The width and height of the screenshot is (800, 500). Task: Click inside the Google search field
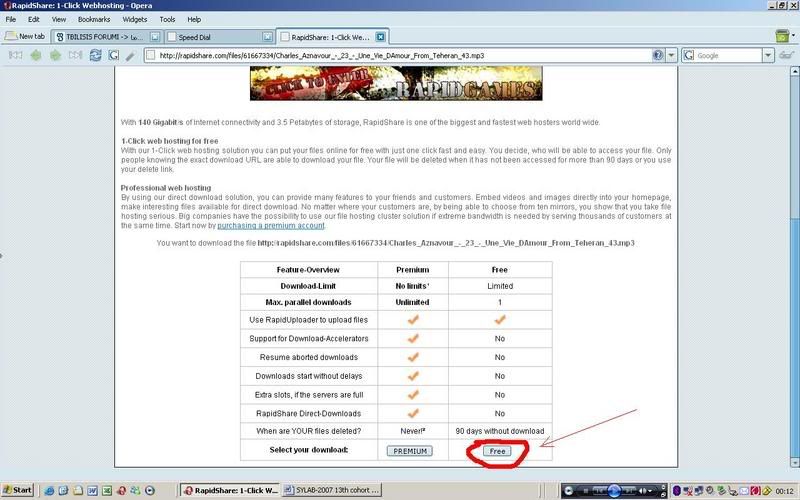click(x=729, y=55)
